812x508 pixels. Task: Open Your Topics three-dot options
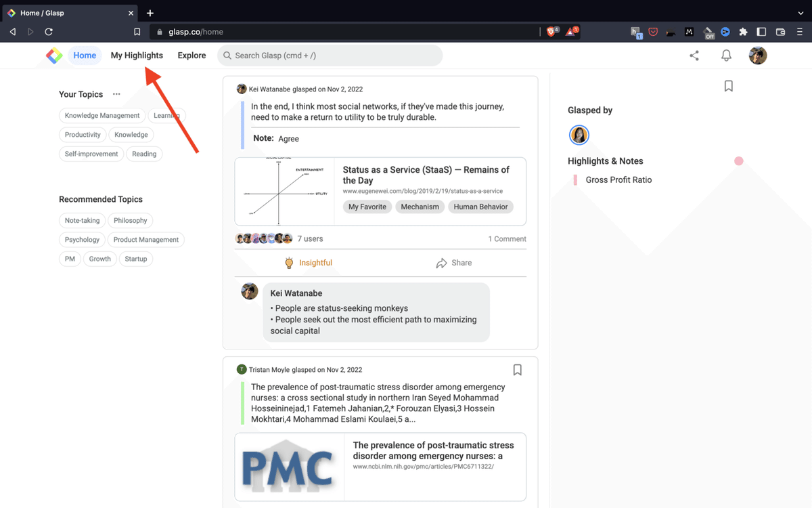(116, 94)
